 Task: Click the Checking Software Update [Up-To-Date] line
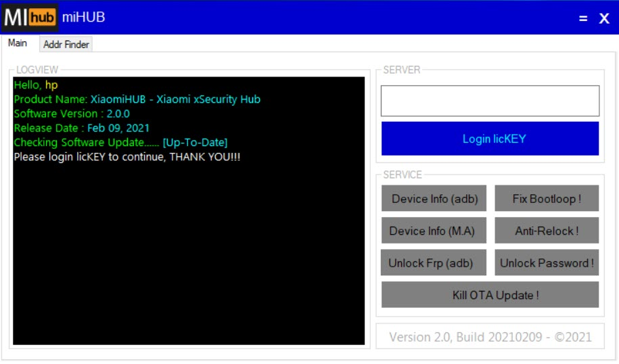point(120,142)
